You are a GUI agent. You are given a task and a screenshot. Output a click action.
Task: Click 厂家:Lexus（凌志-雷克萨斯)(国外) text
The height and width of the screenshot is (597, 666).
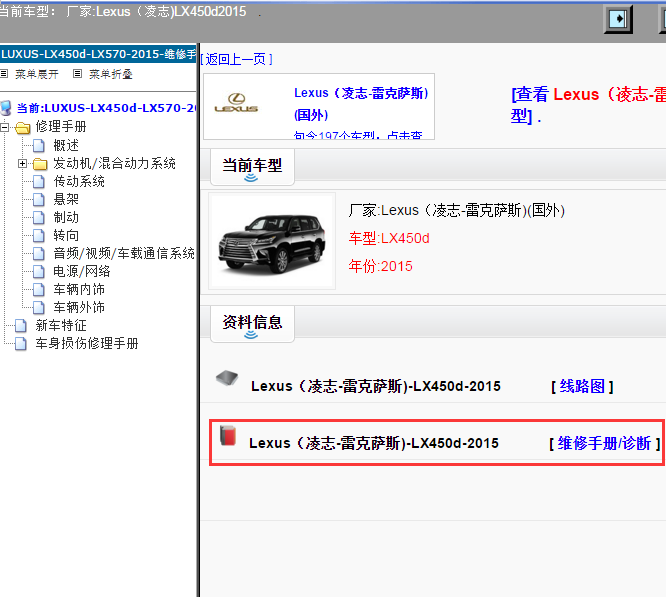click(457, 210)
